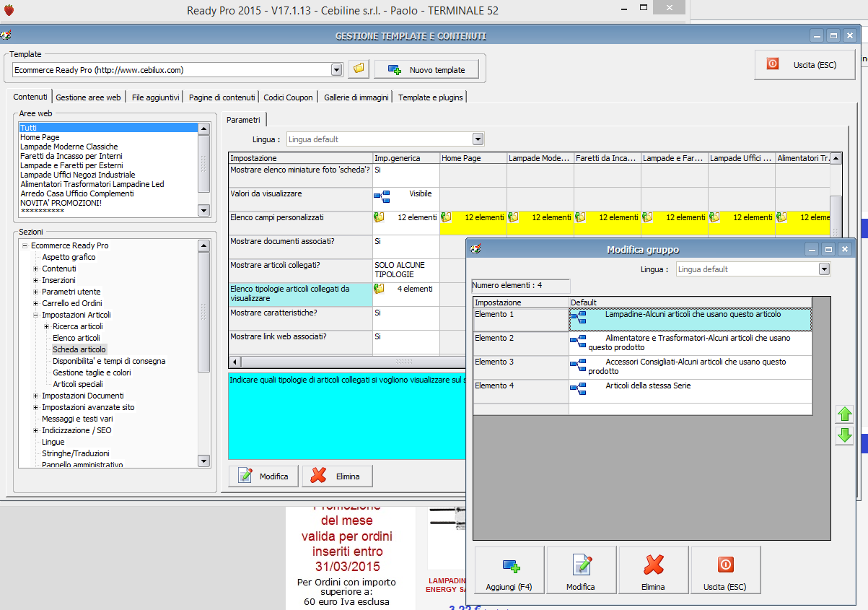Click the green up arrow to move element
The image size is (868, 610).
pyautogui.click(x=844, y=414)
